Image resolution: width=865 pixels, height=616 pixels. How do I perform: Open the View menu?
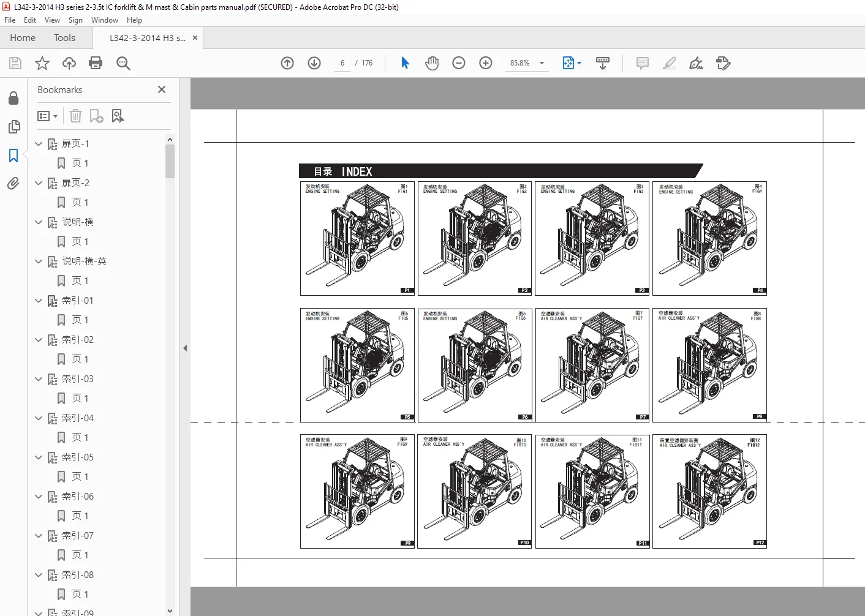(x=53, y=20)
